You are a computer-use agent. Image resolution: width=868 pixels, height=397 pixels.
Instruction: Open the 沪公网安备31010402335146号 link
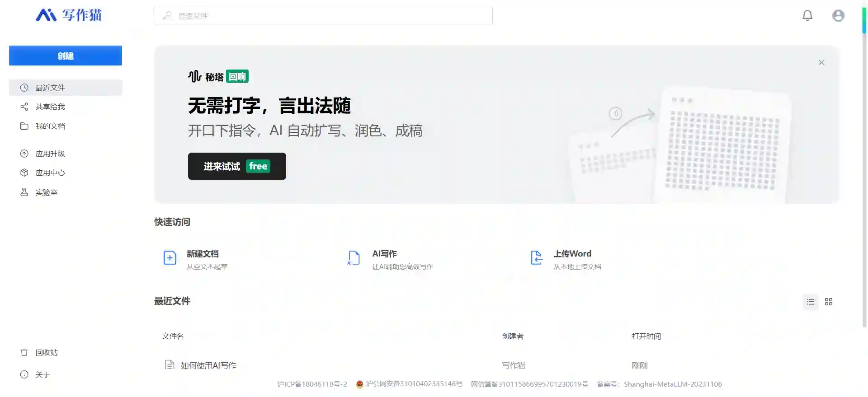(414, 384)
